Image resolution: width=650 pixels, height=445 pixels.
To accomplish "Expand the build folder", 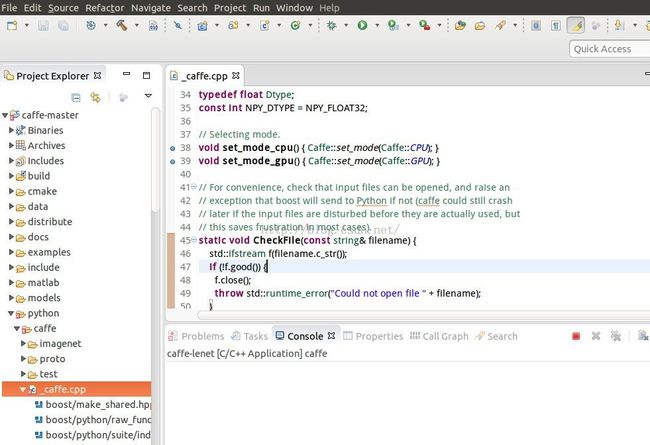I will [x=11, y=176].
